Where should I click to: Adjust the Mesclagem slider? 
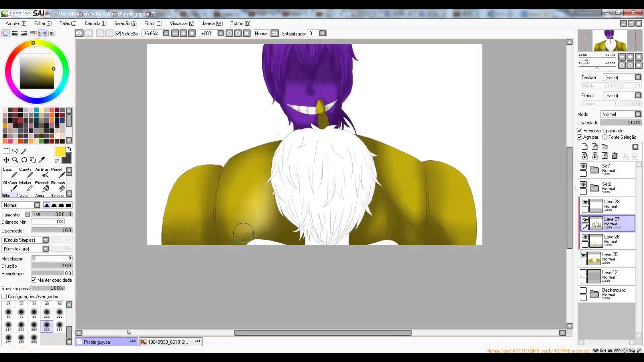tap(52, 259)
